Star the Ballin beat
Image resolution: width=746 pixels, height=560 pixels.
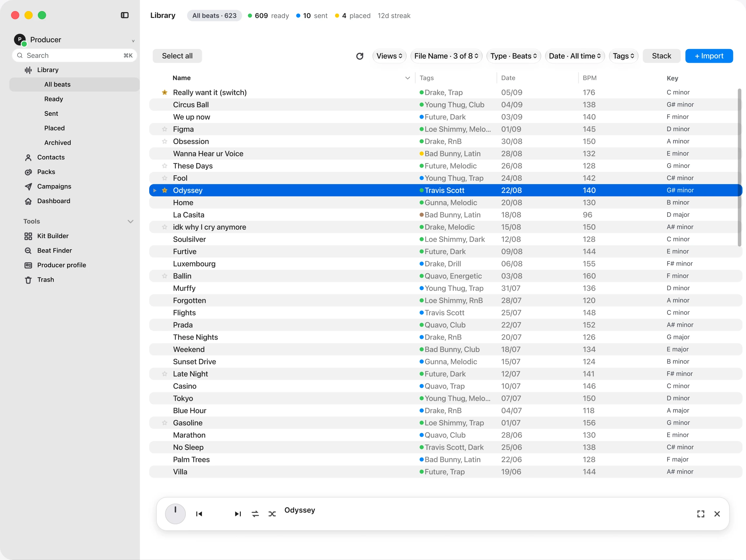coord(165,276)
